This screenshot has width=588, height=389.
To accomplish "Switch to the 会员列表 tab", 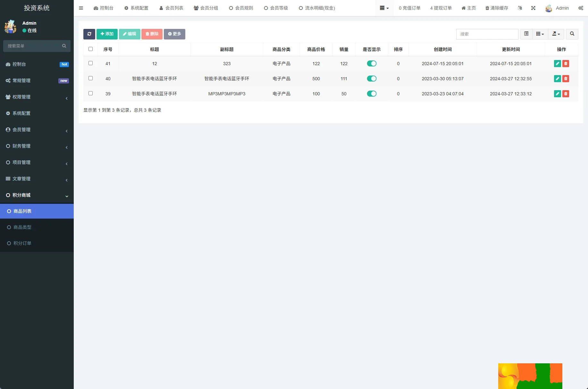I will (171, 8).
